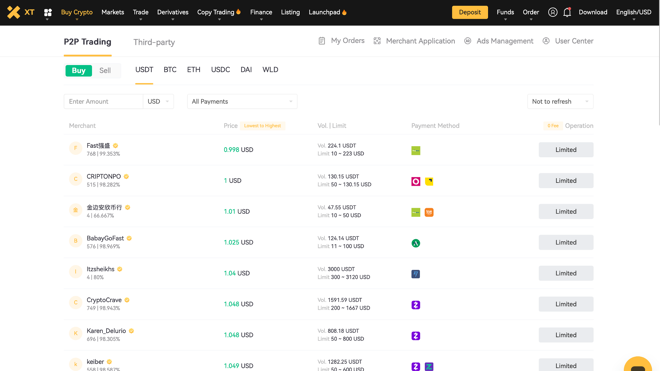Click Limited button for Itzsheikhs
The width and height of the screenshot is (660, 371).
click(x=566, y=273)
